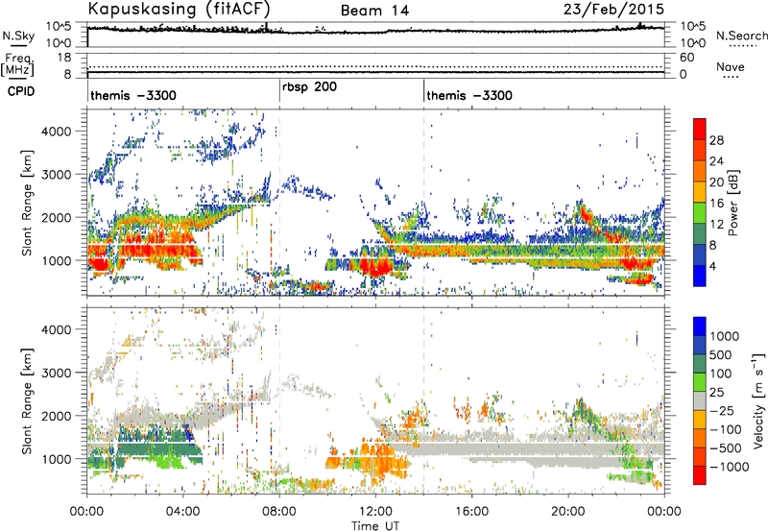Click the "28" value on Power colorbar
This screenshot has width=768, height=532.
click(716, 140)
